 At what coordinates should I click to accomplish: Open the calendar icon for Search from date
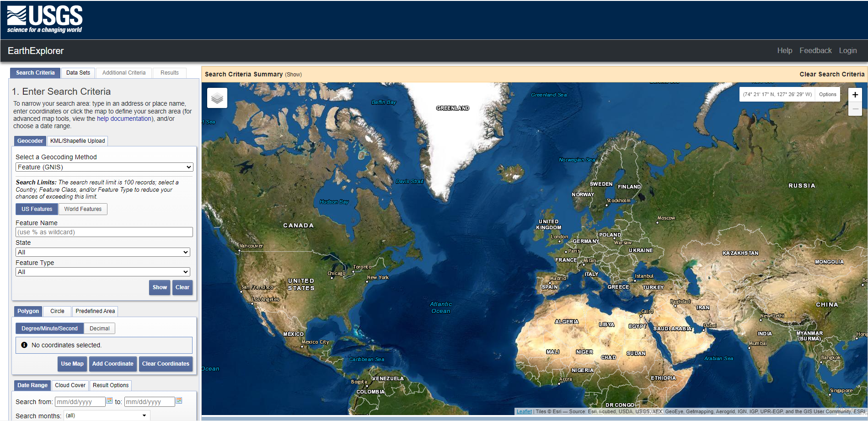[109, 400]
